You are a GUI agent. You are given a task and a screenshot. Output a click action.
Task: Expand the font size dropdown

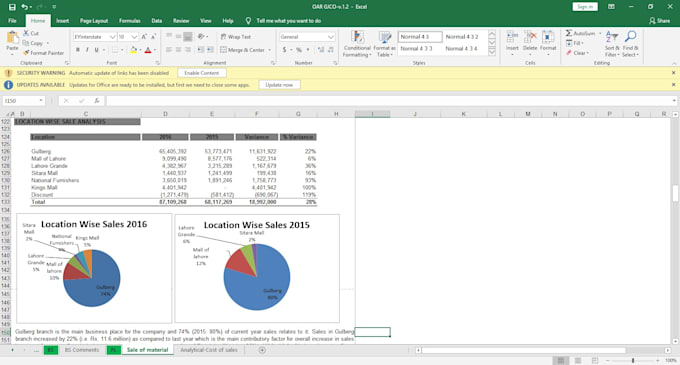click(134, 37)
